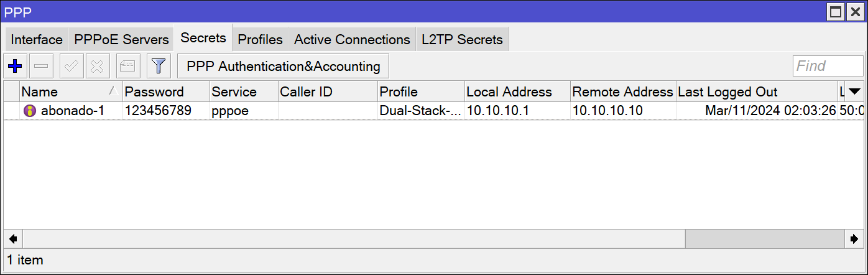The image size is (868, 275).
Task: Open the Filter funnel tool
Action: click(159, 66)
